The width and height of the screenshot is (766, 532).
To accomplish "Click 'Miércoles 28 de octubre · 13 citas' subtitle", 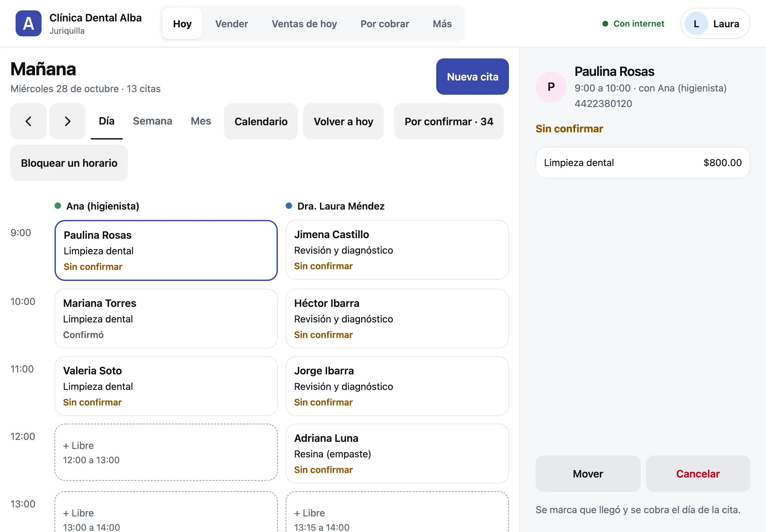I will [85, 89].
